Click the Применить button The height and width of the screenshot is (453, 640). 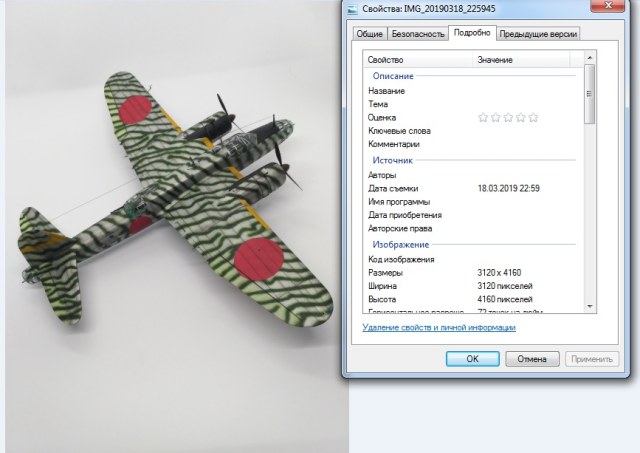[x=592, y=359]
